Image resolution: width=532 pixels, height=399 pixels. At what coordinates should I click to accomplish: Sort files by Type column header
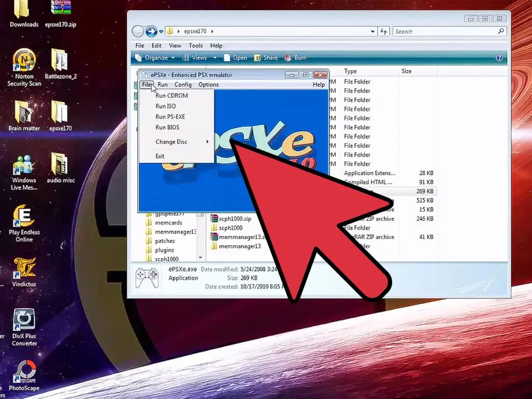coord(369,71)
